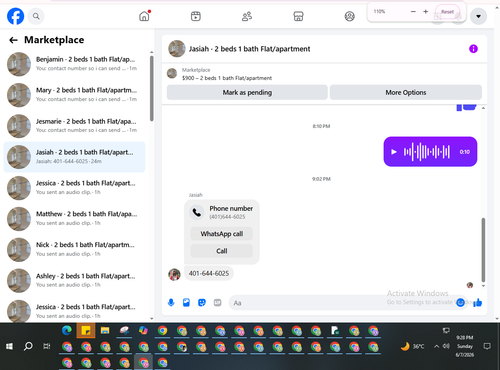
Task: Open Nick's conversation
Action: click(x=74, y=250)
